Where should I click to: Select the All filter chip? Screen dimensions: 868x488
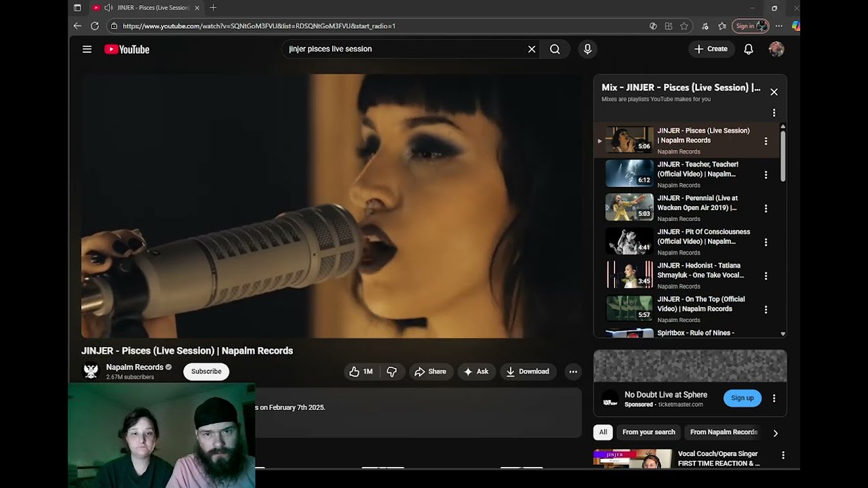coord(603,432)
